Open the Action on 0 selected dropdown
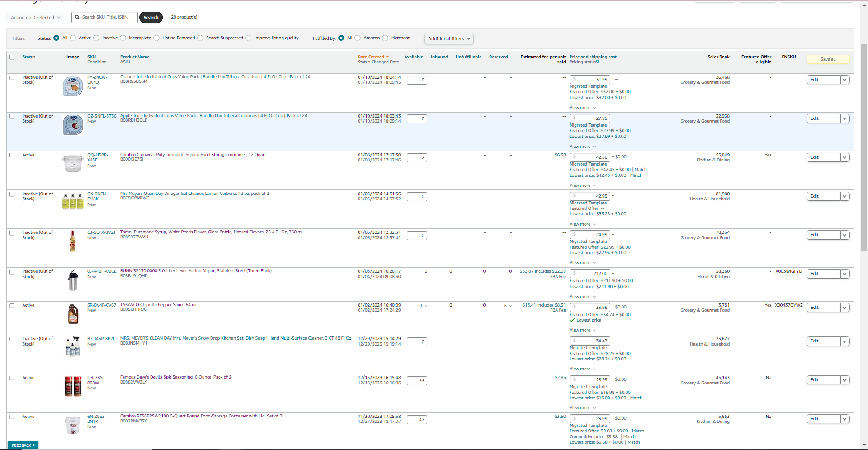The image size is (868, 450). click(35, 18)
